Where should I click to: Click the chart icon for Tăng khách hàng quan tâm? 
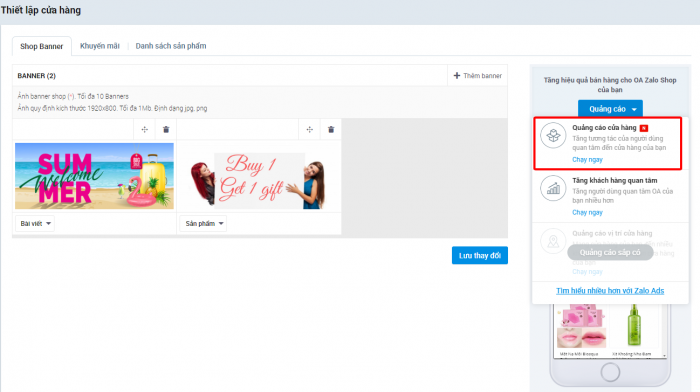tap(553, 188)
